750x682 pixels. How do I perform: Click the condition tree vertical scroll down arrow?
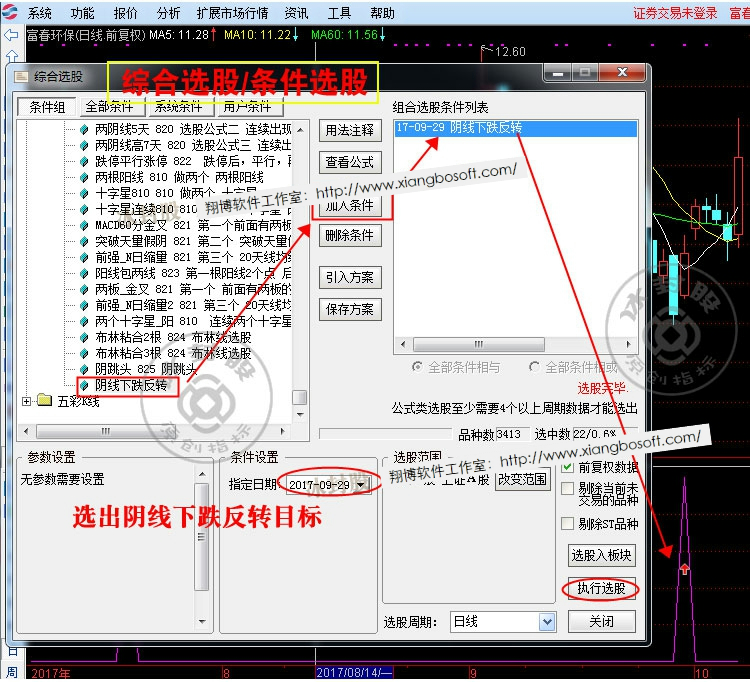coord(300,415)
